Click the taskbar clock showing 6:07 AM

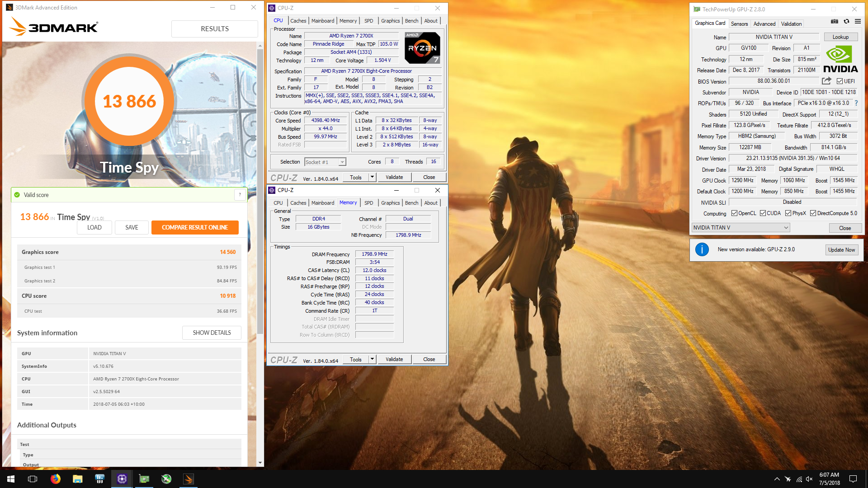coord(829,479)
